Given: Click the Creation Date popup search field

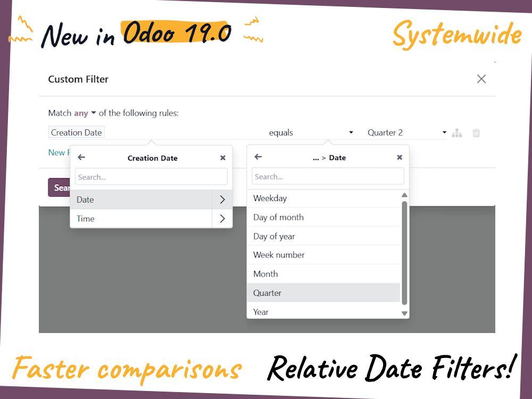Looking at the screenshot, I should [151, 177].
